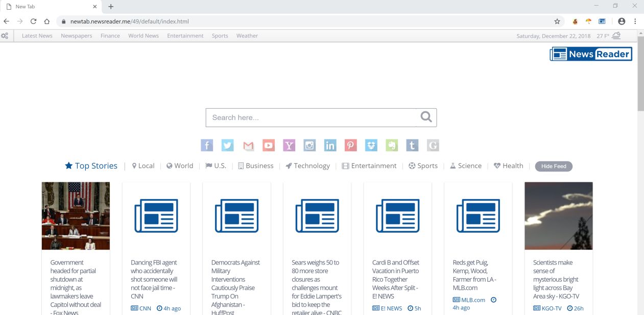The height and width of the screenshot is (315, 644).
Task: Open the LinkedIn shortcut icon
Action: click(x=330, y=146)
